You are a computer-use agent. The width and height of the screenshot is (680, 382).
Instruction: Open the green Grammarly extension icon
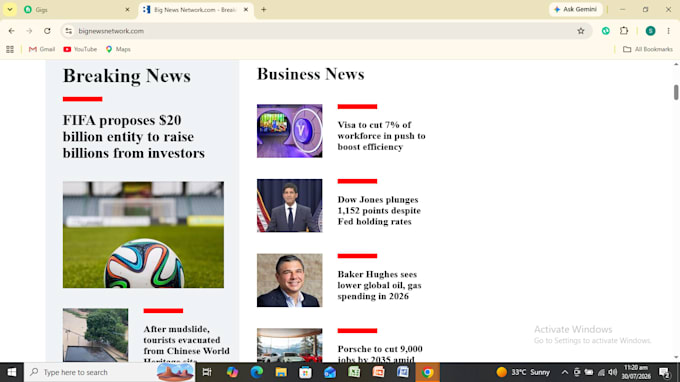tap(606, 31)
